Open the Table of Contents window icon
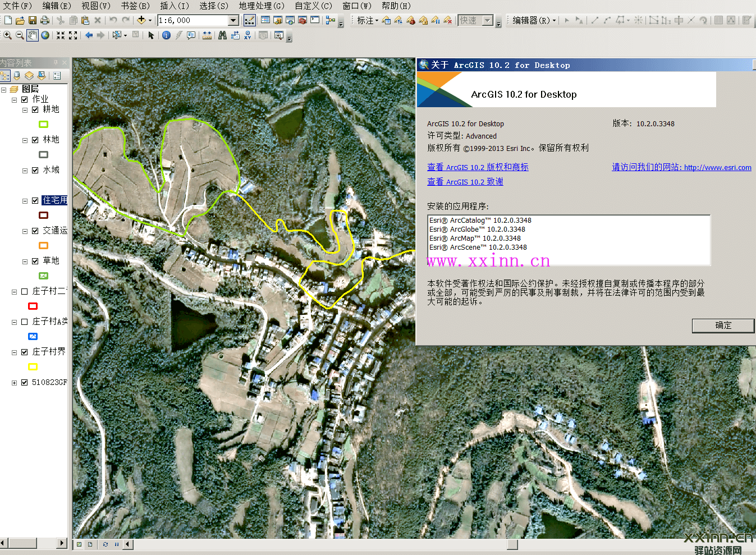The image size is (756, 555). coord(265,20)
